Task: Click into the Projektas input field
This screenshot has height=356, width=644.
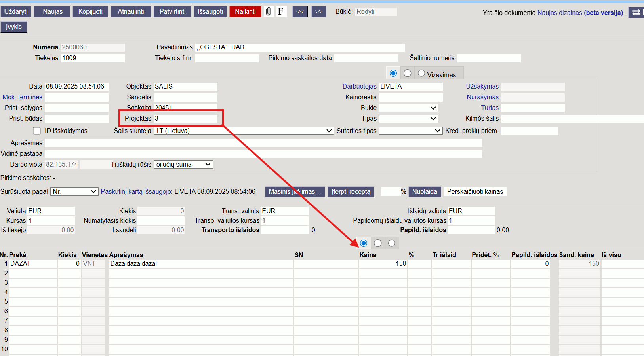Action: tap(185, 118)
